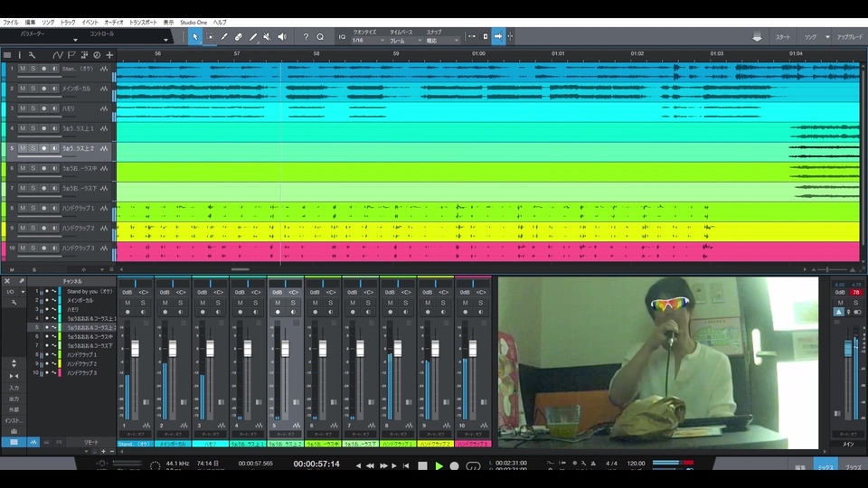Open the Timebase フレーム dropdown
The height and width of the screenshot is (488, 868).
pyautogui.click(x=405, y=41)
